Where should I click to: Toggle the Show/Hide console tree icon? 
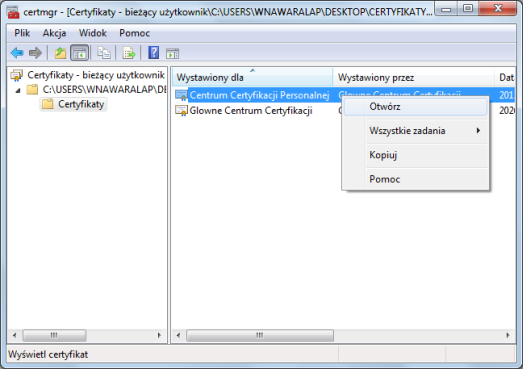click(79, 53)
